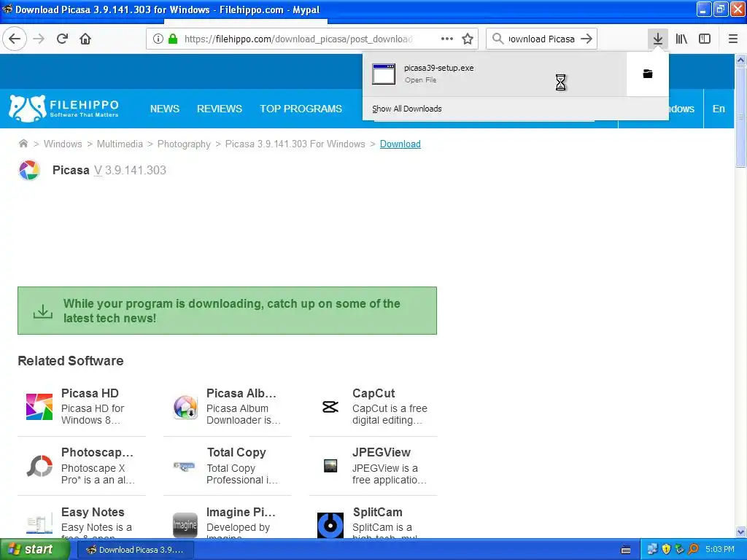Click the Picasa title heading
The width and height of the screenshot is (747, 560).
pos(71,170)
